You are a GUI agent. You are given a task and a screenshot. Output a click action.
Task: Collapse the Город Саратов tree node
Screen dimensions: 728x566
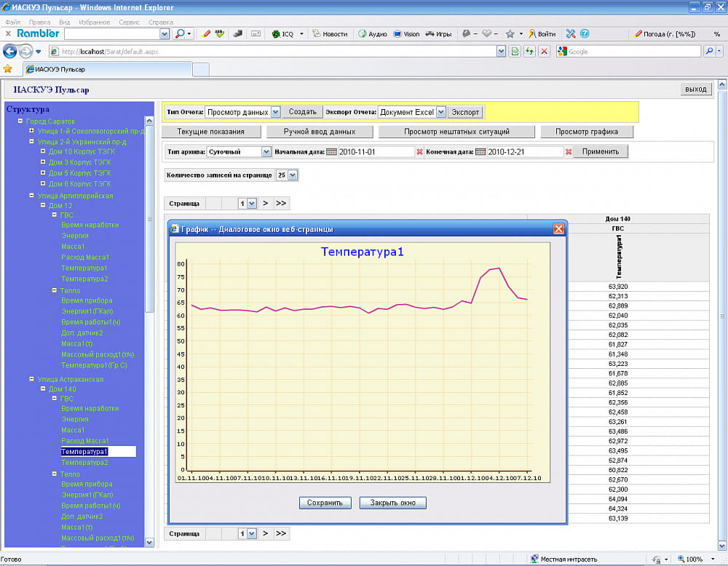[20, 121]
